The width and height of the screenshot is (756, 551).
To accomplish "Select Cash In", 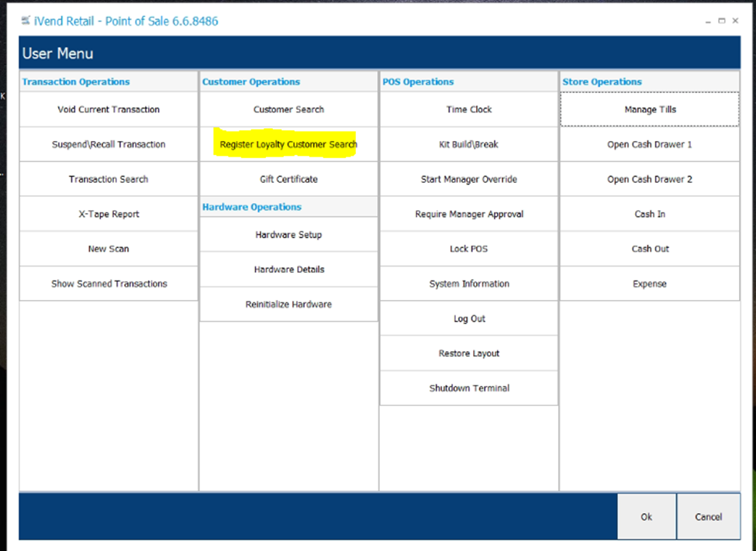I will [650, 214].
